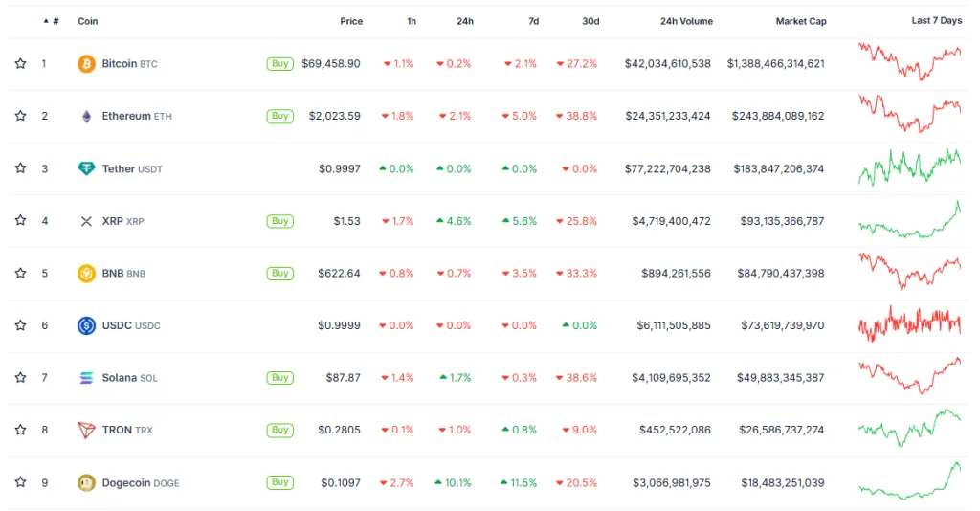Viewport: 980px width, 511px height.
Task: Toggle the favorite star for Dogecoin
Action: [x=20, y=482]
